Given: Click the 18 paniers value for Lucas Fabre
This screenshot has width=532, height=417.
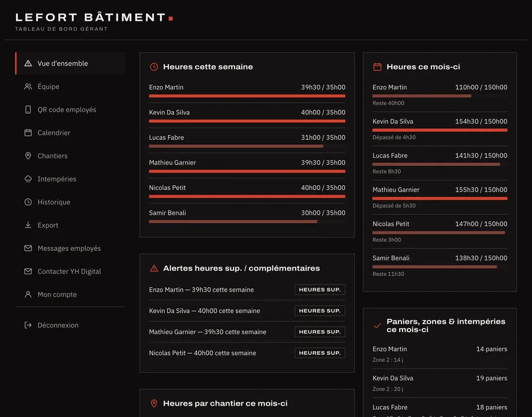Looking at the screenshot, I should [492, 408].
